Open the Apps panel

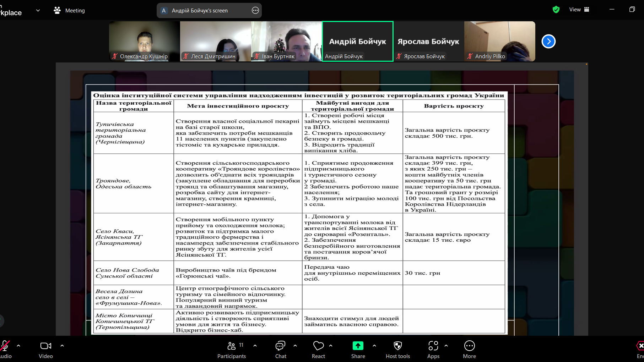433,350
